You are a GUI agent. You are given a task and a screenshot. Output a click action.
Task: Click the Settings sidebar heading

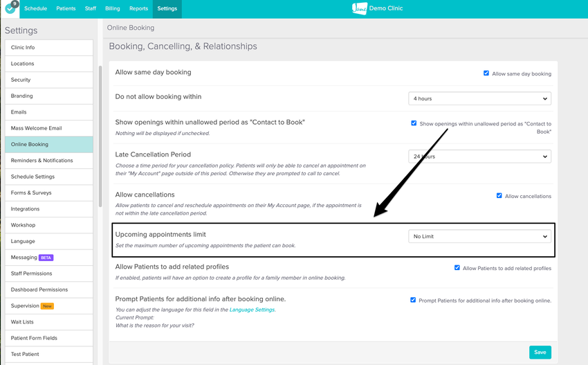click(21, 30)
